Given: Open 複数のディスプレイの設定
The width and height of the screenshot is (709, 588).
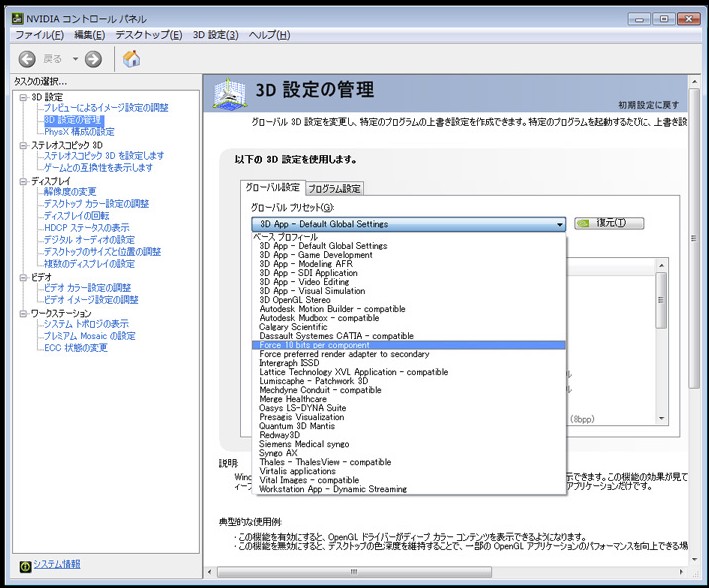Looking at the screenshot, I should pyautogui.click(x=89, y=264).
